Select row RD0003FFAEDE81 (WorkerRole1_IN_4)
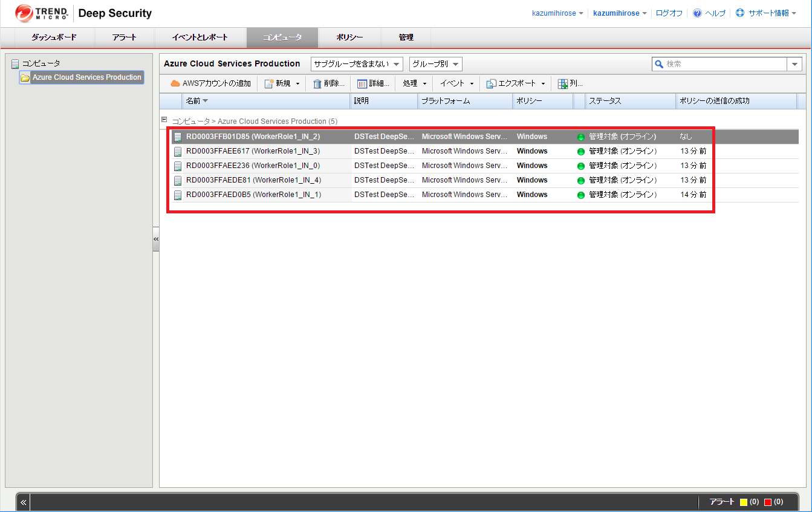 (x=485, y=181)
